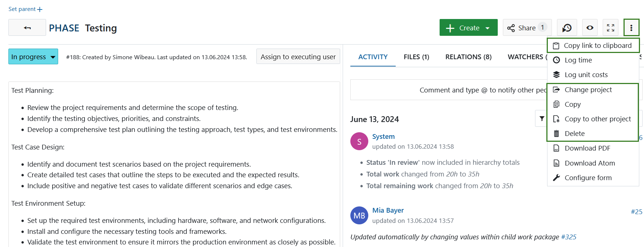
Task: Open the activity history clock icon
Action: [567, 28]
